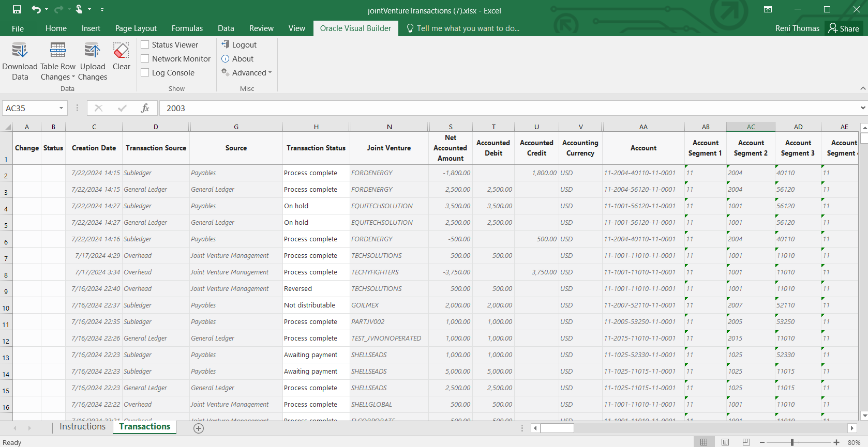Switch to the Page Layout tab
This screenshot has width=868, height=447.
pyautogui.click(x=136, y=28)
